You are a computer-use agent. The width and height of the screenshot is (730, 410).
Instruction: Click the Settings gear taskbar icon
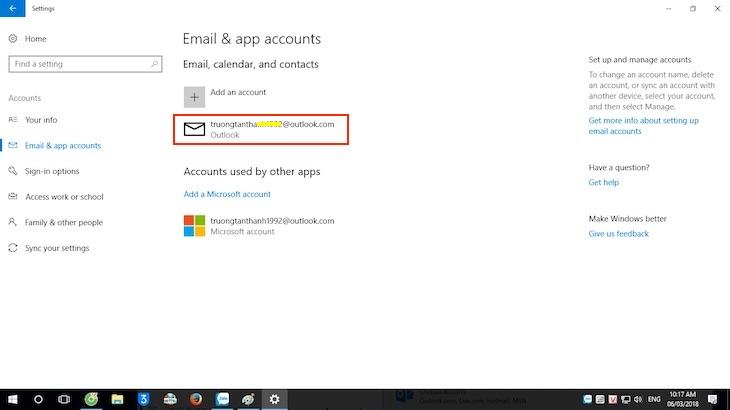pos(275,399)
